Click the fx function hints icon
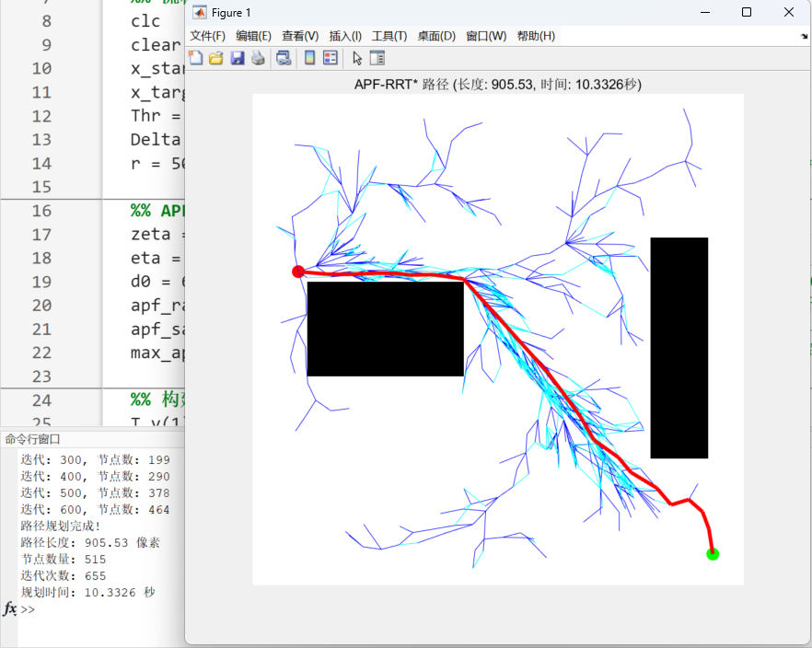This screenshot has height=648, width=812. tap(8, 609)
